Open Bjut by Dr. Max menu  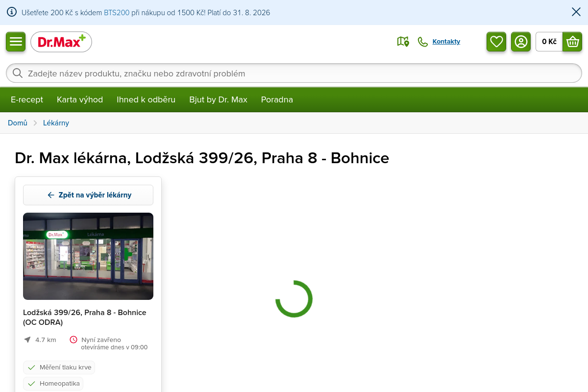[219, 100]
